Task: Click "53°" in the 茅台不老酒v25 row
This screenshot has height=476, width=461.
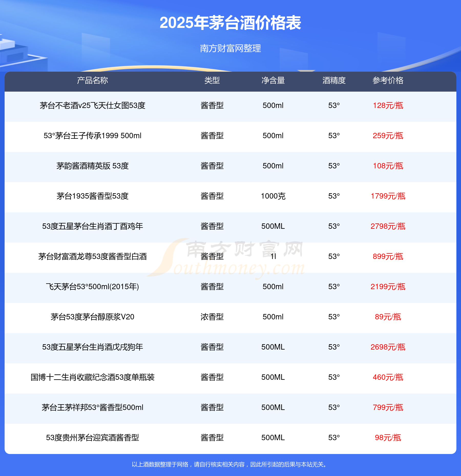Action: point(334,105)
